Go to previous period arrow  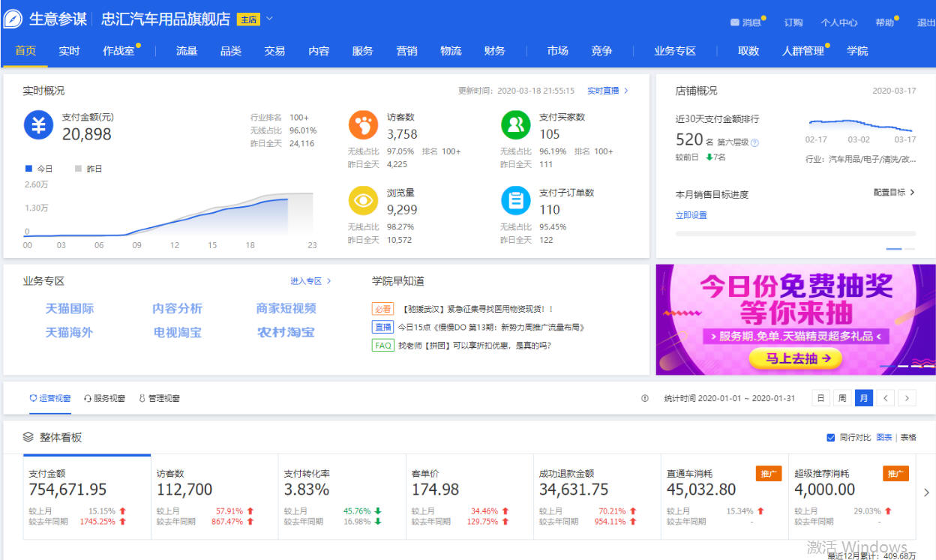886,398
